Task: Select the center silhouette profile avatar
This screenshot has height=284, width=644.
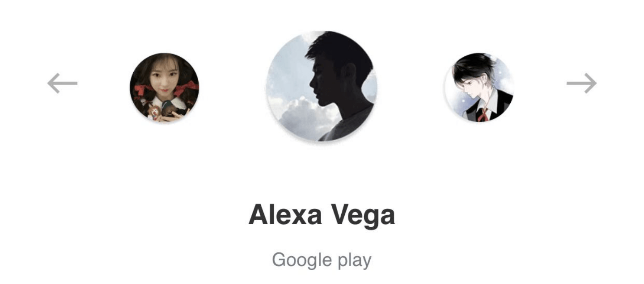Action: pyautogui.click(x=322, y=86)
